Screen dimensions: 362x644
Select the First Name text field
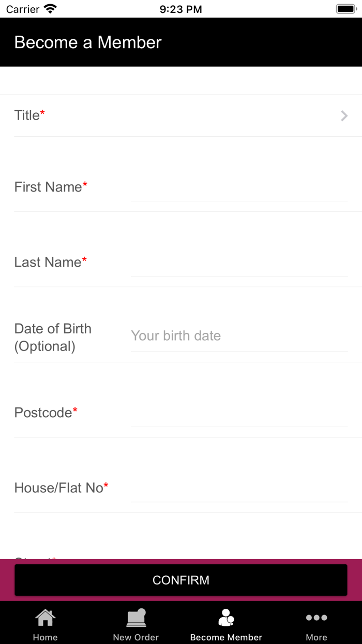[x=238, y=188]
